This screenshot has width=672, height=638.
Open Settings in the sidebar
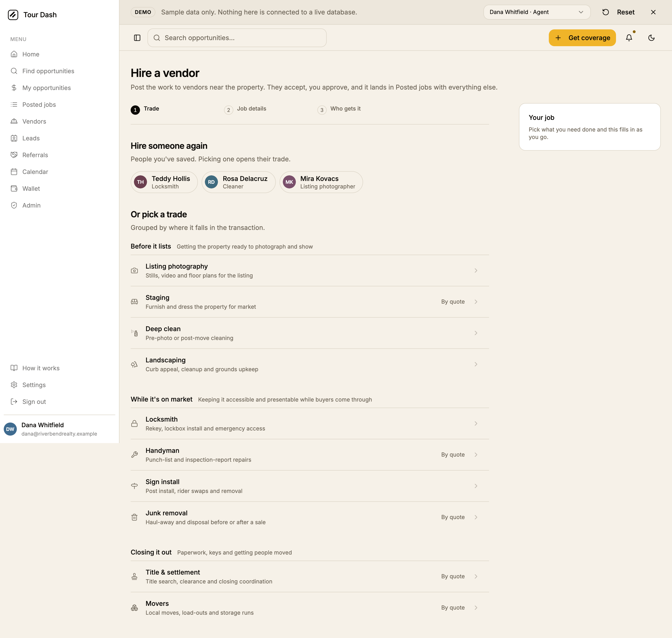pos(59,385)
